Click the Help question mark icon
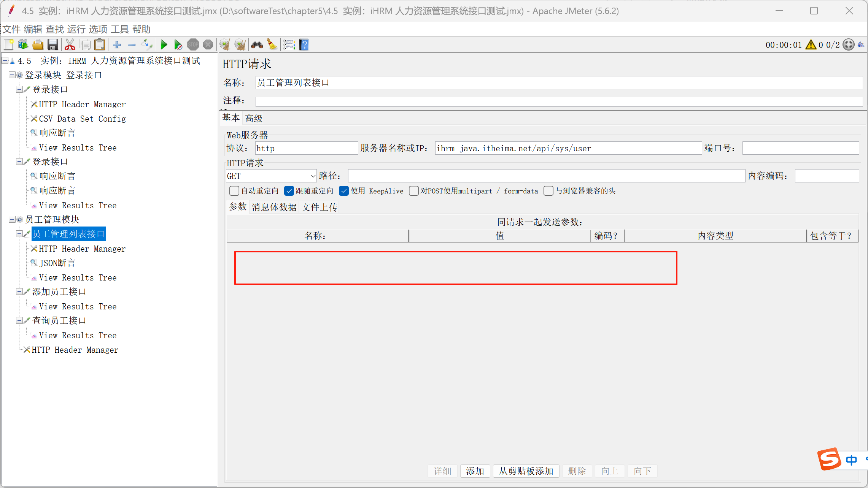Viewport: 868px width, 488px height. click(x=304, y=44)
